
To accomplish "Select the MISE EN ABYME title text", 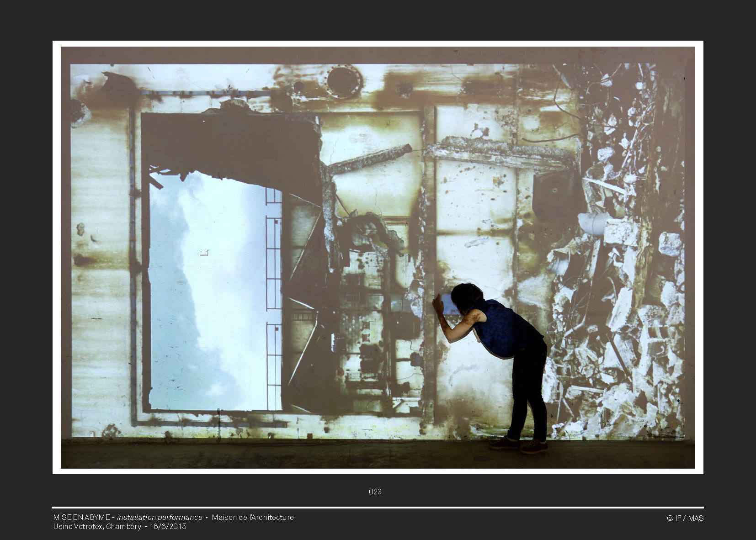I will click(x=81, y=517).
